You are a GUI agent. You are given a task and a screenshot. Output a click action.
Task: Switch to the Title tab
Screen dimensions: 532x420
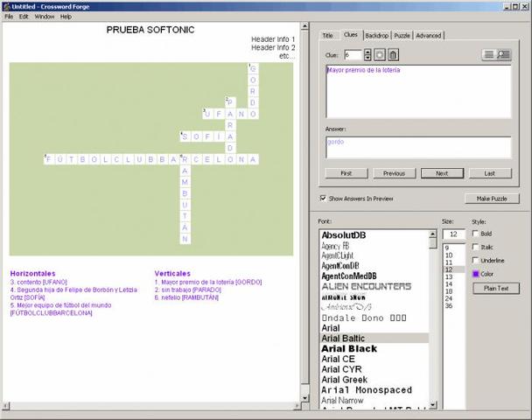pyautogui.click(x=327, y=36)
